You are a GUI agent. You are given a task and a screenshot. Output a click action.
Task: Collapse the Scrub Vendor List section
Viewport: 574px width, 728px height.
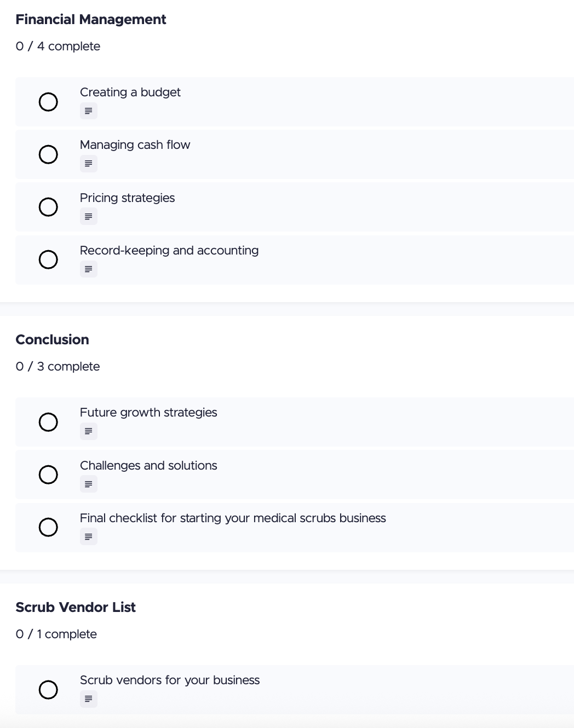coord(76,607)
